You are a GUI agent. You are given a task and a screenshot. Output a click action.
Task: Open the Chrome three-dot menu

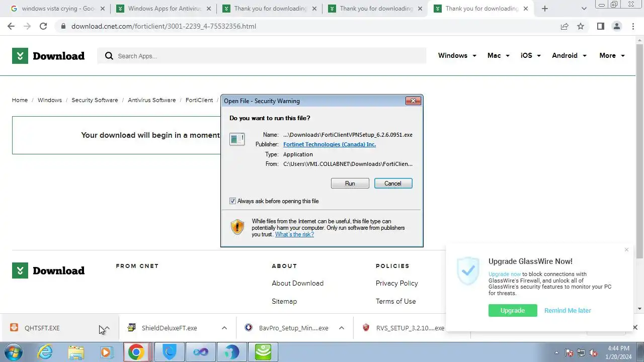pyautogui.click(x=633, y=26)
